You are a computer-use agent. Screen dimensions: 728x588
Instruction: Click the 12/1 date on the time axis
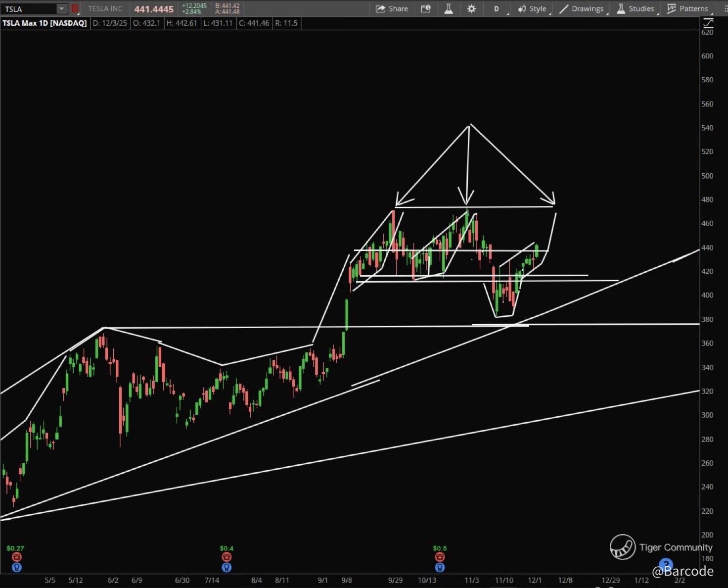point(535,580)
